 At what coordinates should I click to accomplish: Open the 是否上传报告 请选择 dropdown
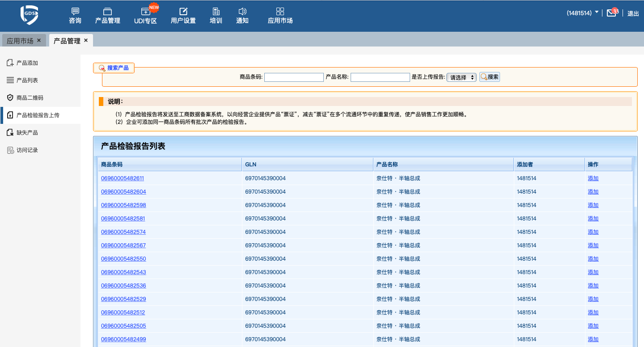tap(462, 77)
